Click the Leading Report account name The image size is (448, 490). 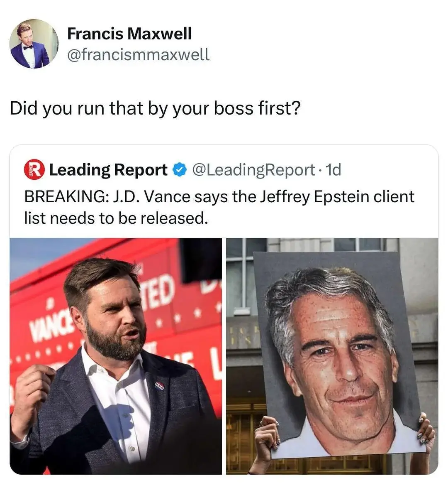[108, 170]
